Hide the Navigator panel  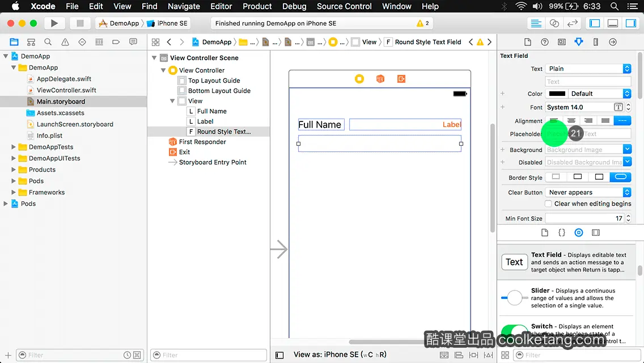pos(595,23)
